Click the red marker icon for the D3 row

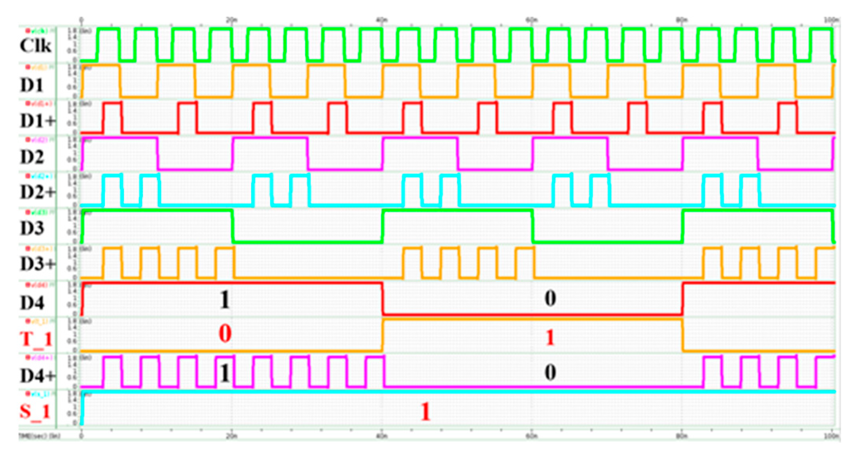point(28,212)
